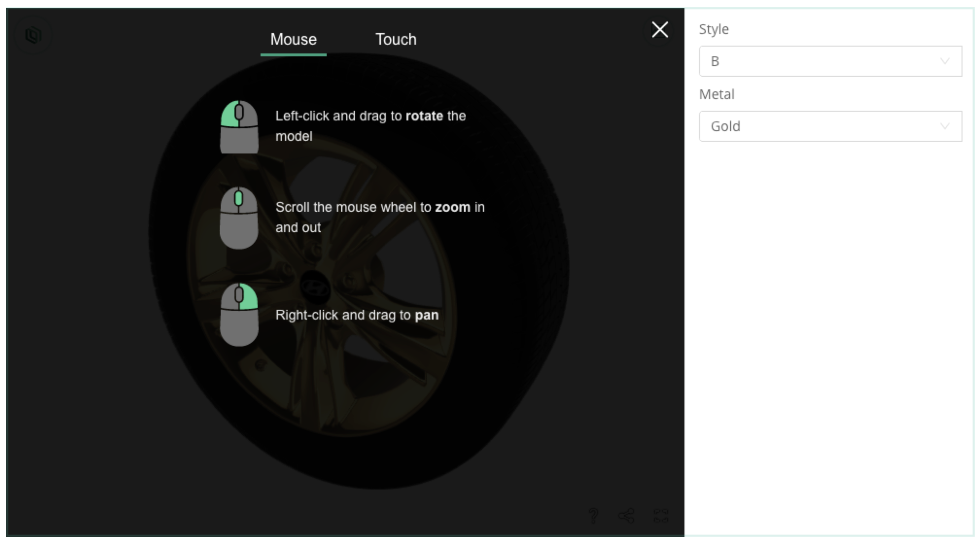
Task: Click the share icon in viewer
Action: pyautogui.click(x=626, y=515)
